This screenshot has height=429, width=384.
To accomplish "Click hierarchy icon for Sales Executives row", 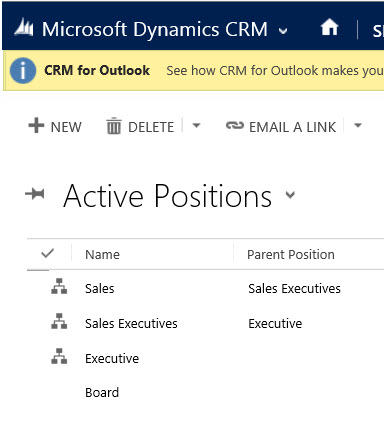I will point(59,321).
